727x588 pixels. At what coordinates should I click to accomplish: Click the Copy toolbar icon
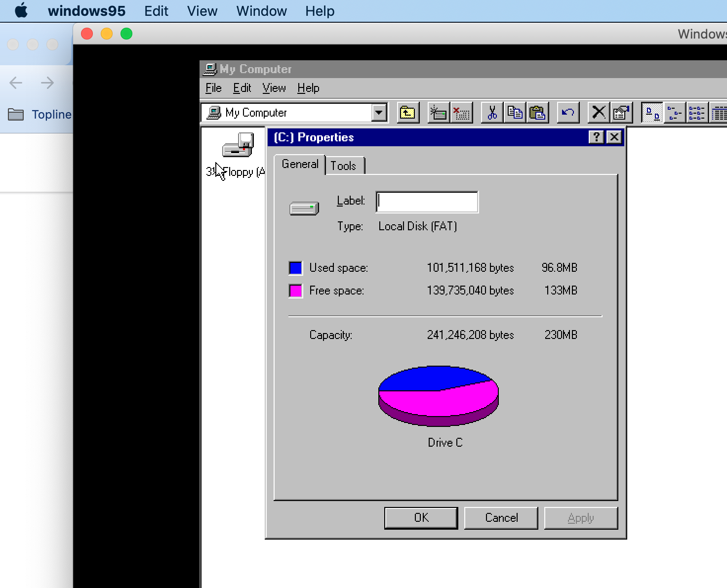click(x=515, y=112)
